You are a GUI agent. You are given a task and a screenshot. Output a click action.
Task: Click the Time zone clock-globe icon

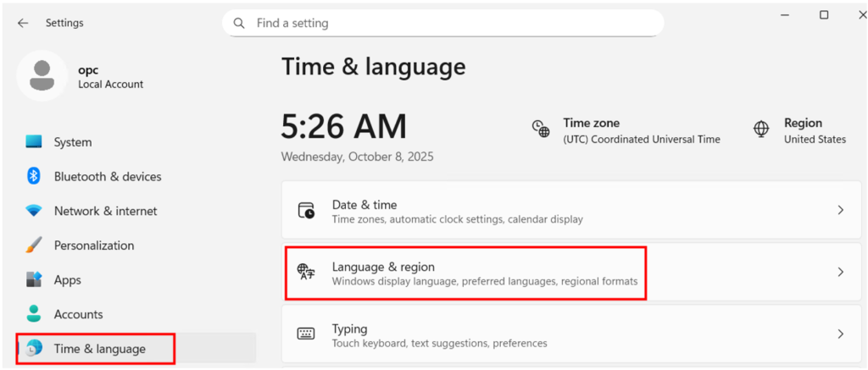click(x=541, y=130)
